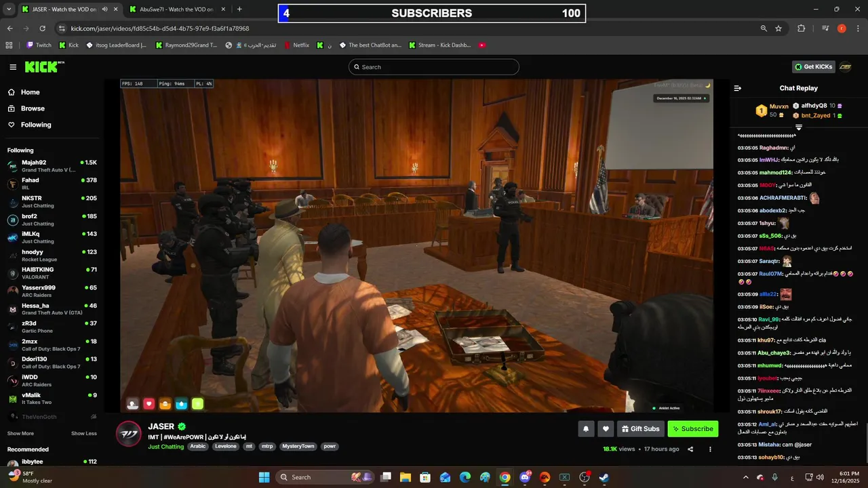
Task: Open Following in the Kick sidebar
Action: click(35, 125)
